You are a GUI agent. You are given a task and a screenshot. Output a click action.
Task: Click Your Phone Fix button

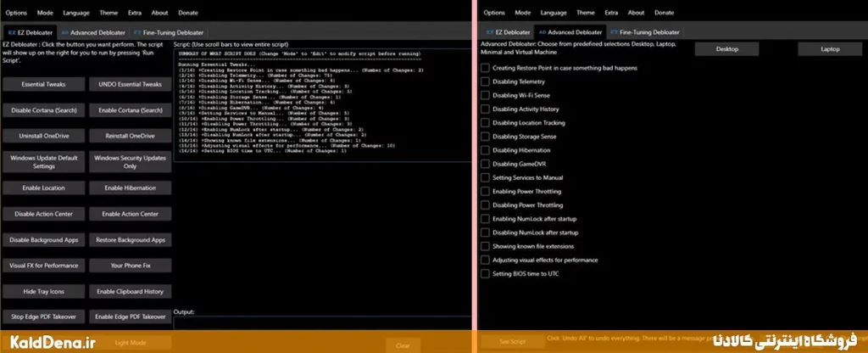130,266
